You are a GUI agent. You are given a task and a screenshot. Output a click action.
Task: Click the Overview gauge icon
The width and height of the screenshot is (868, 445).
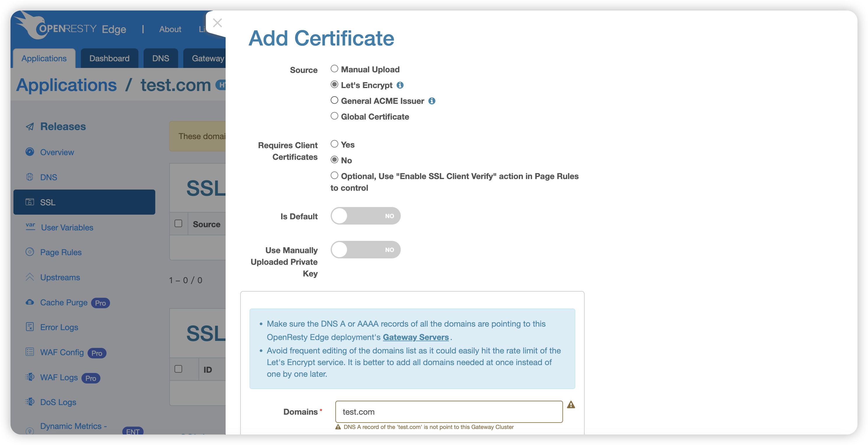30,152
